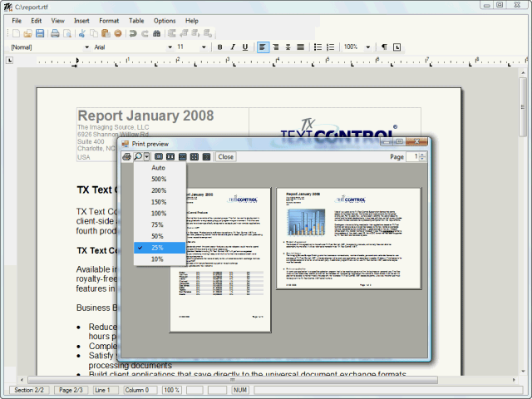Click the save icon in main toolbar
The width and height of the screenshot is (532, 399).
point(39,33)
